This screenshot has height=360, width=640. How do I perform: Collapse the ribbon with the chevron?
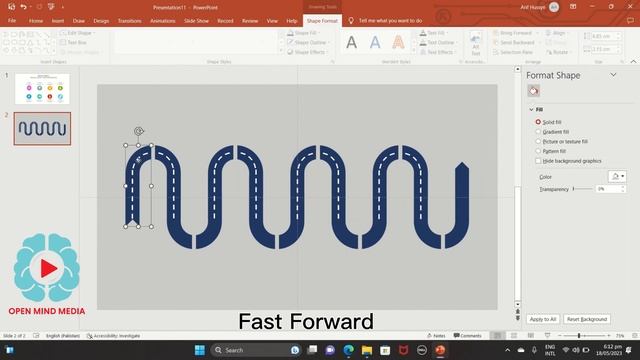633,62
